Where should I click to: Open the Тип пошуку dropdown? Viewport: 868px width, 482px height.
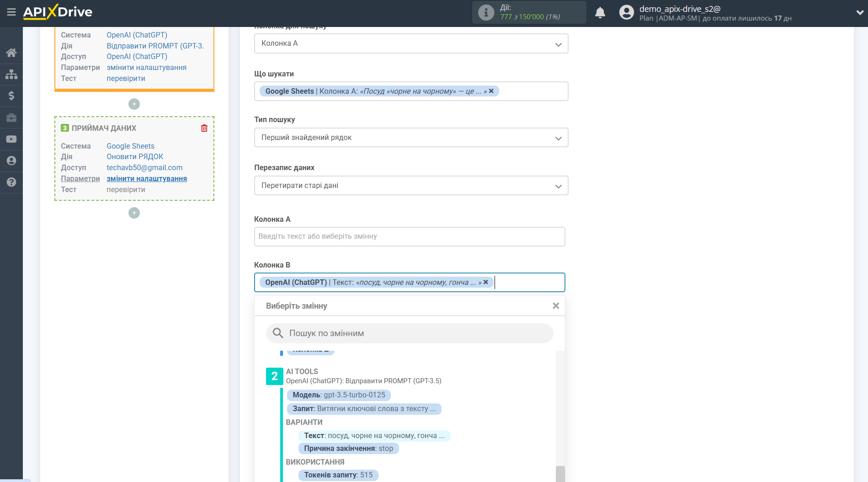411,138
